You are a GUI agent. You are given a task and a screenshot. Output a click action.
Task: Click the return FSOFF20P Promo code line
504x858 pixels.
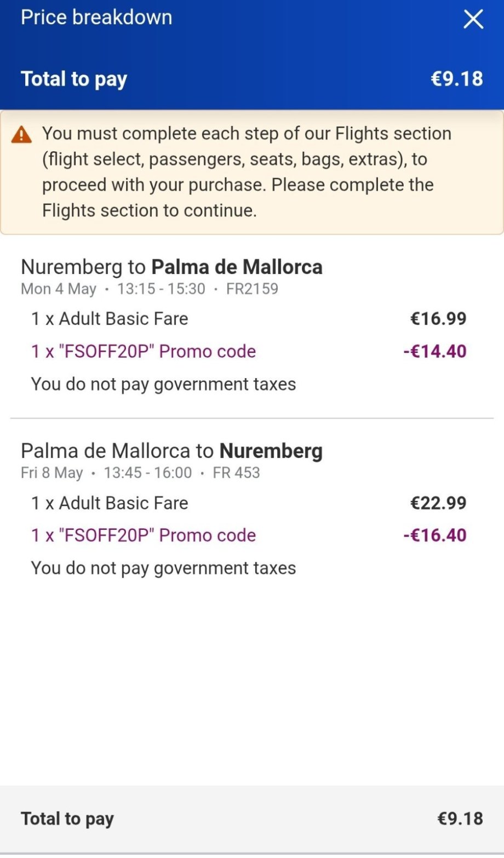[x=144, y=536]
